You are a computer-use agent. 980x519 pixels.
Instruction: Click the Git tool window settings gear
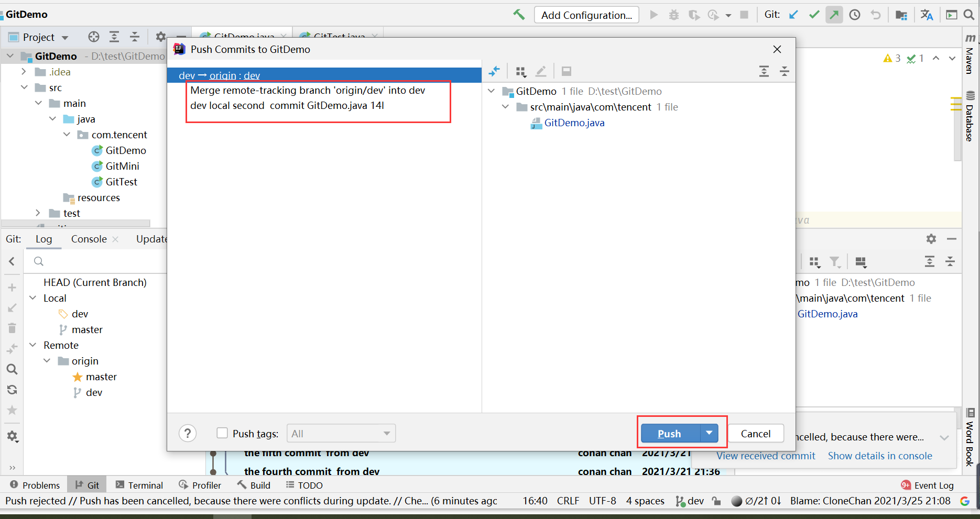click(x=931, y=239)
